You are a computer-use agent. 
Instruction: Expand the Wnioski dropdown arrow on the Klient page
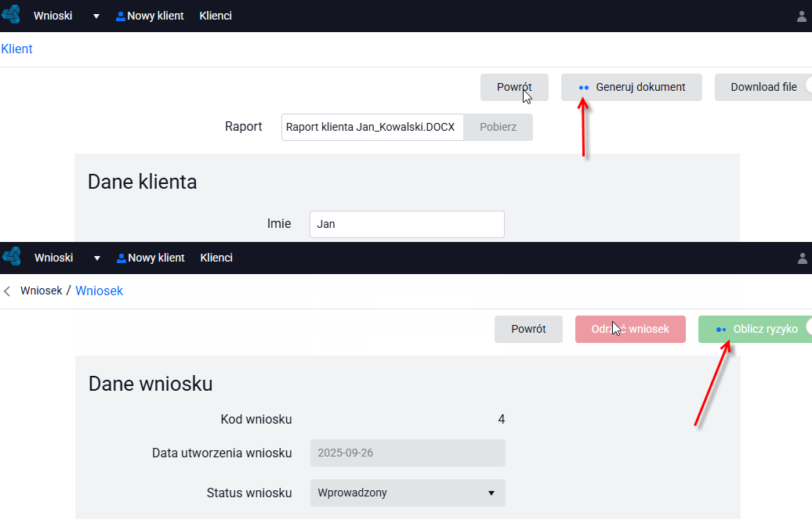pyautogui.click(x=96, y=16)
